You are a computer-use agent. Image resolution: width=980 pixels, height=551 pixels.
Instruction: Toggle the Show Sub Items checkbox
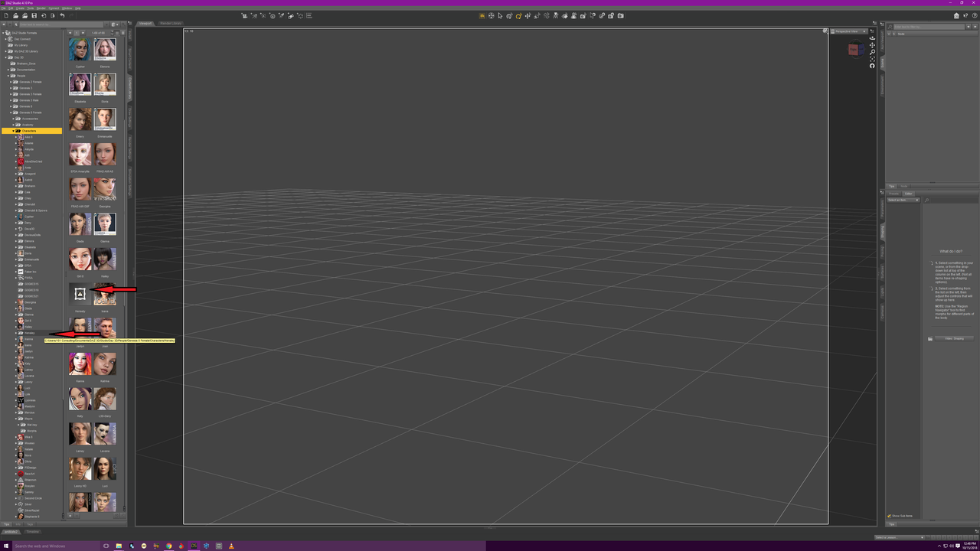[x=889, y=516]
